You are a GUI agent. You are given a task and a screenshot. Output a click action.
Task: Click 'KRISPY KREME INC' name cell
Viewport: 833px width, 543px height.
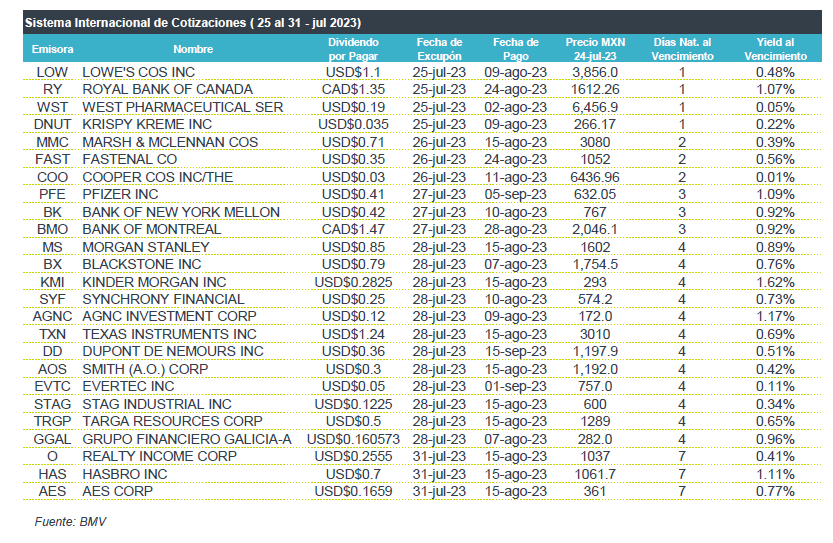coord(147,124)
